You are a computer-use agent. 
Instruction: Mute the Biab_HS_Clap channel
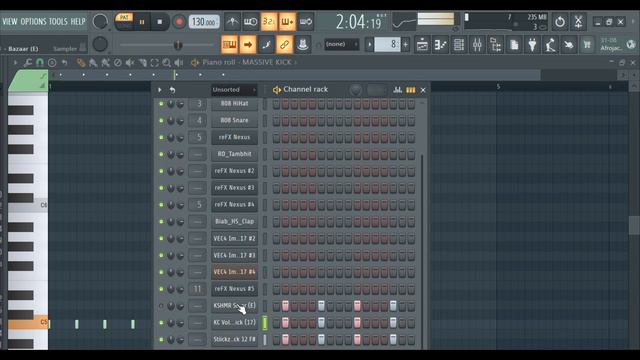click(x=161, y=222)
